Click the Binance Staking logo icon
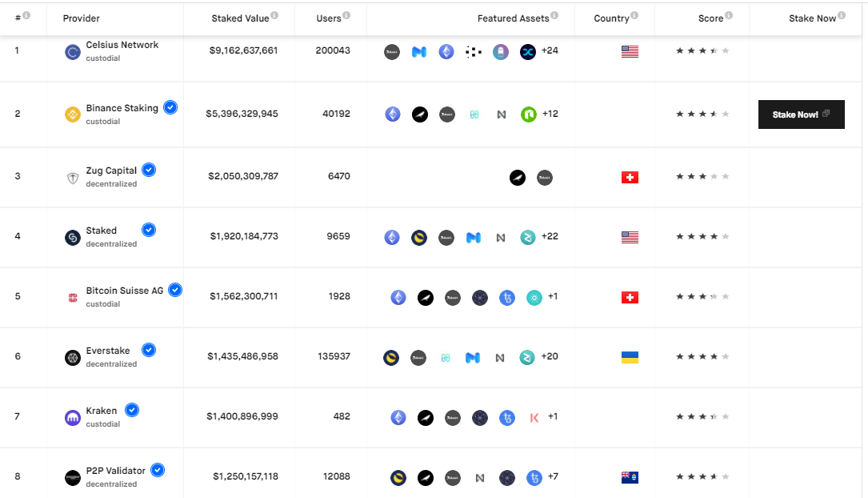 (x=73, y=114)
